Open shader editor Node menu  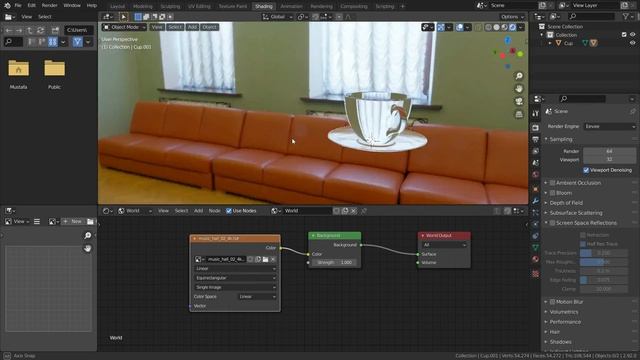click(214, 211)
